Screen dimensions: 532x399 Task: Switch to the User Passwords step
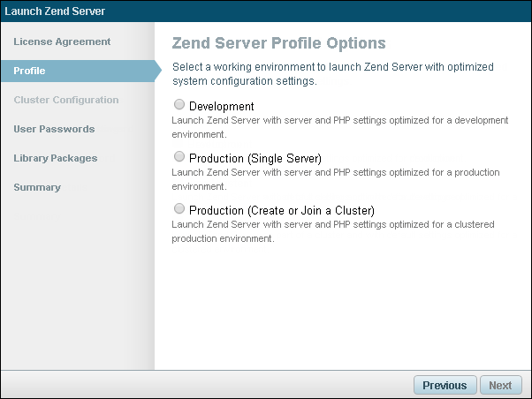54,129
